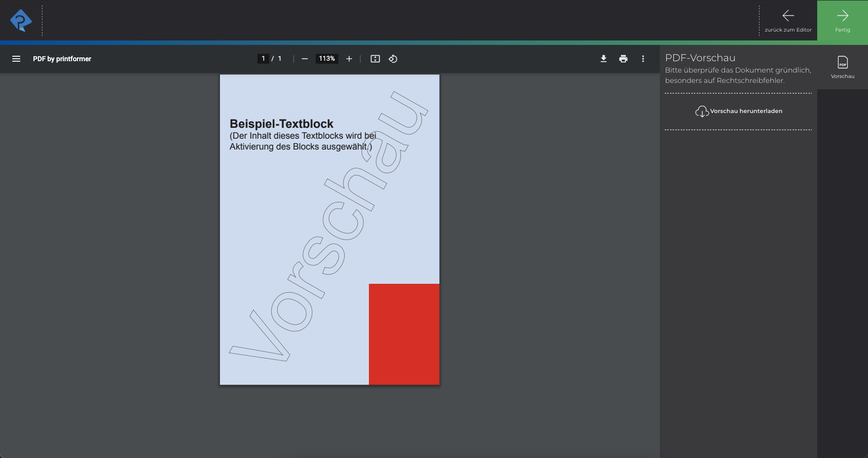Viewport: 868px width, 458px height.
Task: Open the three-dot more actions menu
Action: 643,59
